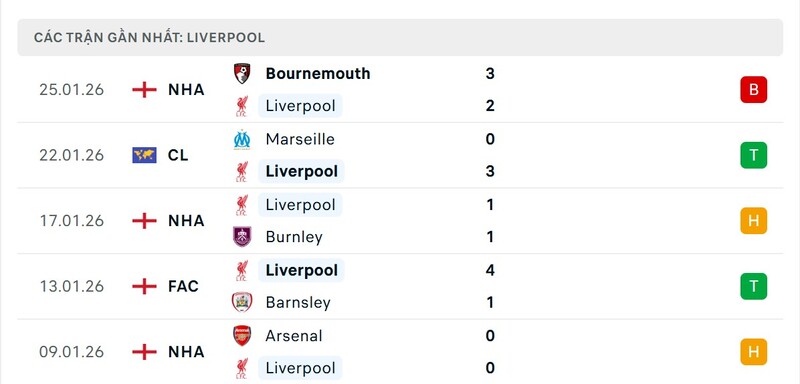Click Liverpool crest in the Marseille match
The height and width of the screenshot is (384, 800).
tap(242, 171)
